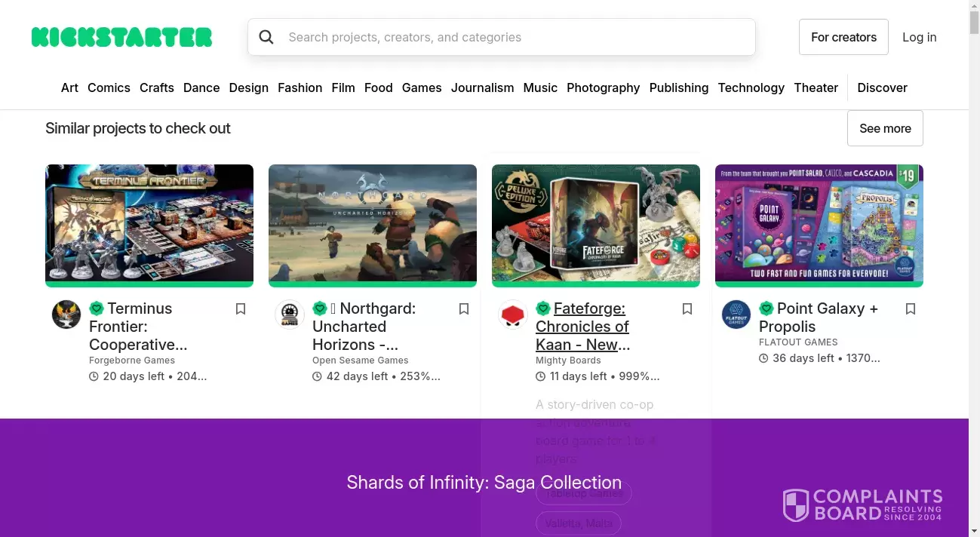980x537 pixels.
Task: Open the Publishing category
Action: click(x=679, y=87)
